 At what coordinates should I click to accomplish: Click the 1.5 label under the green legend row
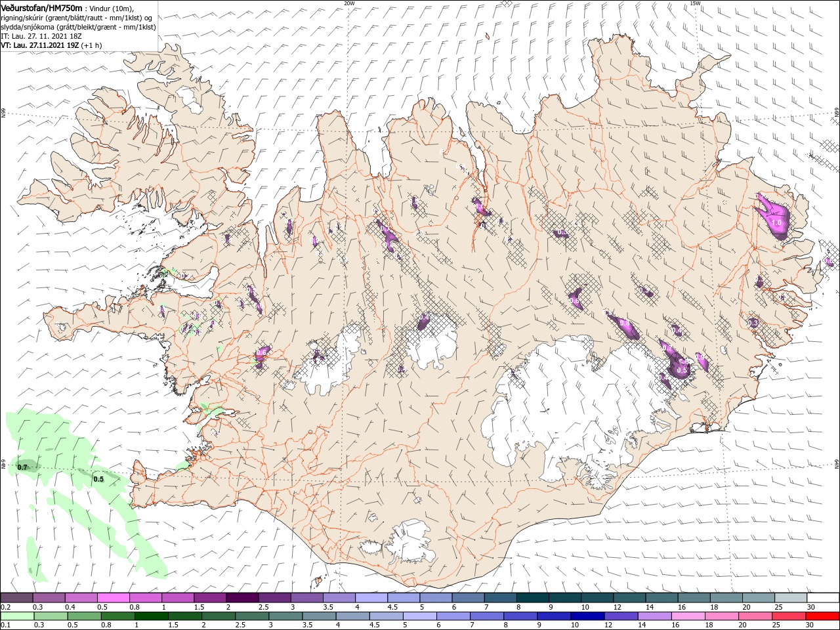pos(174,625)
